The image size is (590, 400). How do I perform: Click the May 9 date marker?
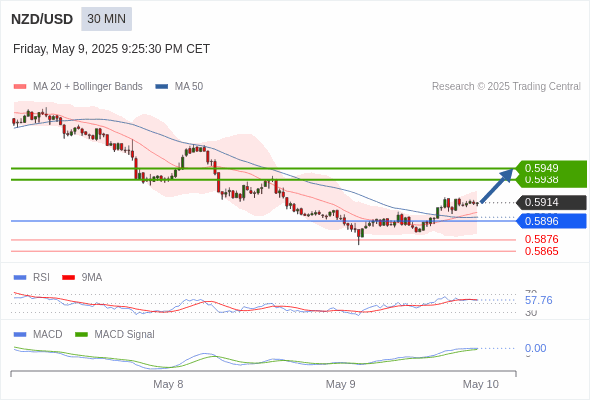(x=341, y=384)
